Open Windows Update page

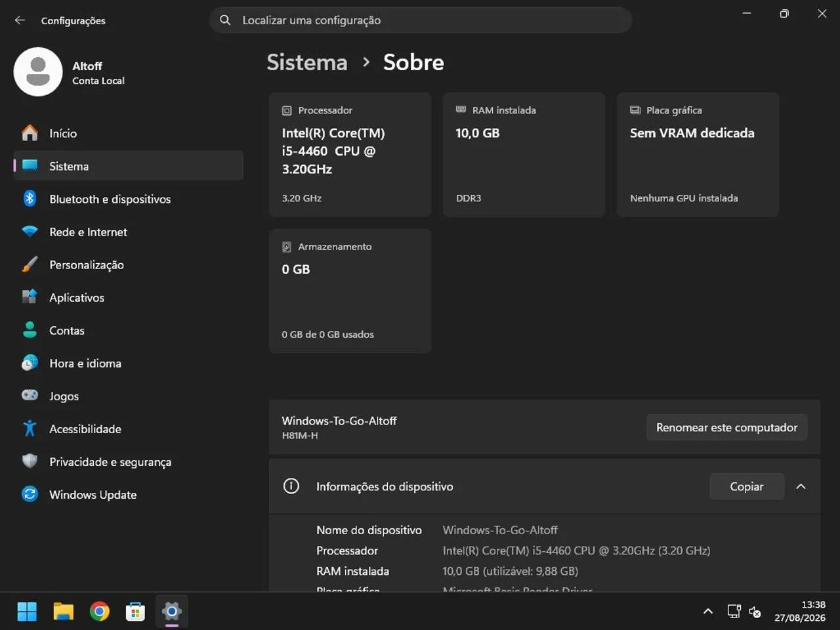[x=128, y=494]
